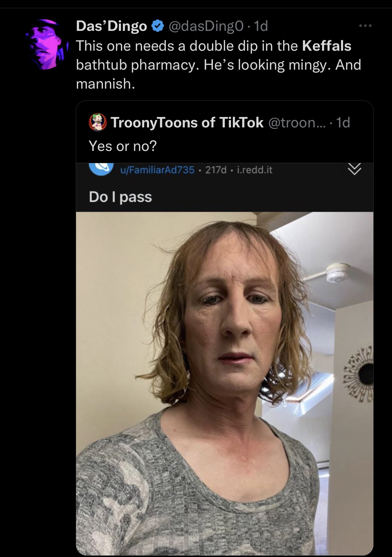
Task: Click the 'Do I pass' post title
Action: tap(120, 197)
